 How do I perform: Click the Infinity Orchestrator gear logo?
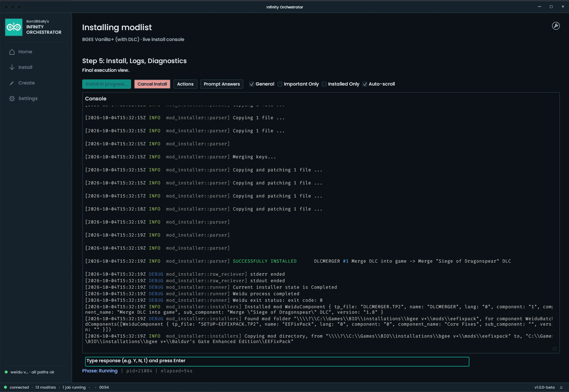pyautogui.click(x=14, y=27)
